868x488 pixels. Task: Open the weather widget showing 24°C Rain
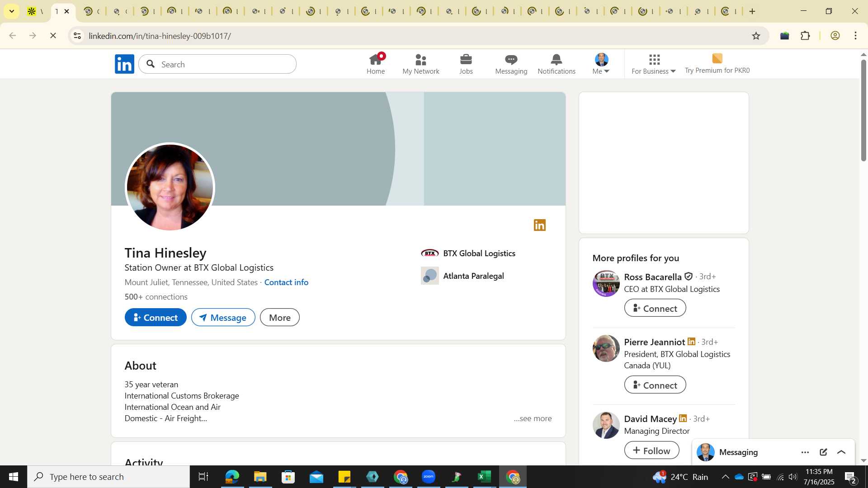[680, 477]
